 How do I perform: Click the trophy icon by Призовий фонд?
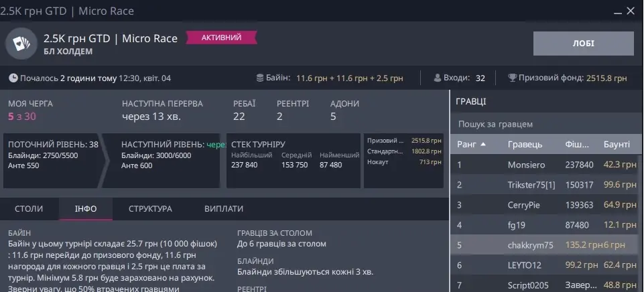tap(513, 78)
